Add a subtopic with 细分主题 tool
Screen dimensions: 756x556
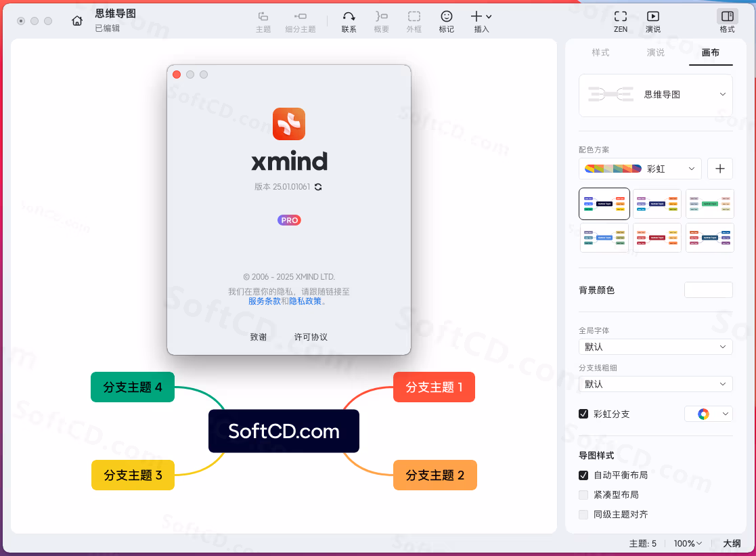pos(301,22)
